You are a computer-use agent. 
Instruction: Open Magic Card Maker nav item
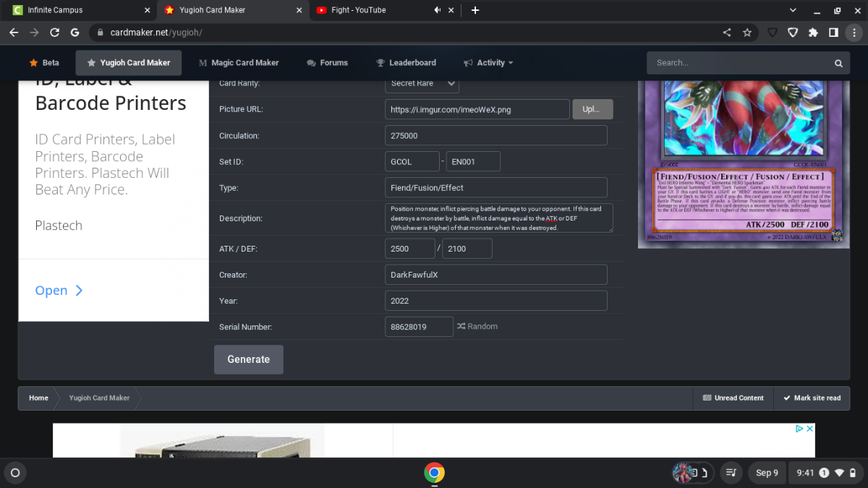pos(239,63)
